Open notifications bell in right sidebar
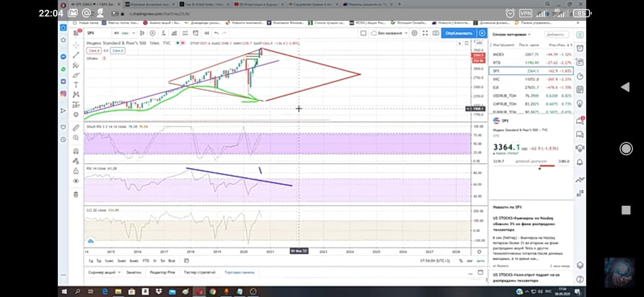 [580, 162]
